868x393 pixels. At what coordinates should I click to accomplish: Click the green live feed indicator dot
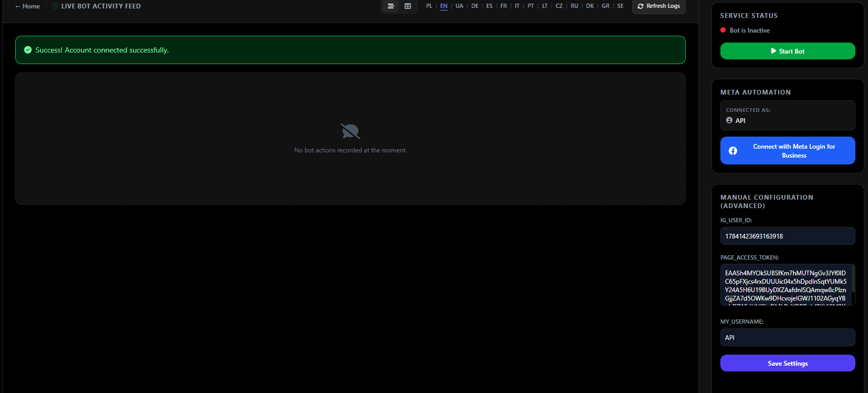pos(55,6)
